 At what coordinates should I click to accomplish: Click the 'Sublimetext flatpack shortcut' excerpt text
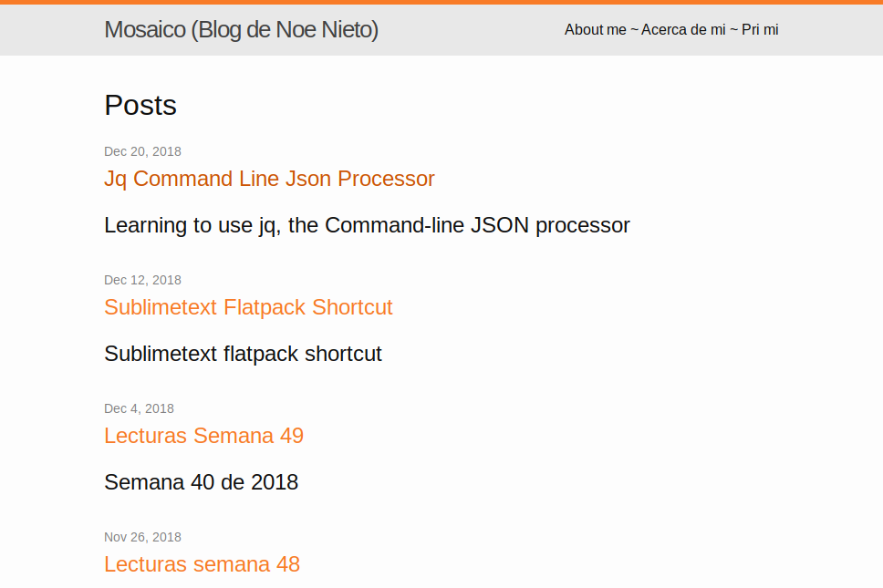243,354
